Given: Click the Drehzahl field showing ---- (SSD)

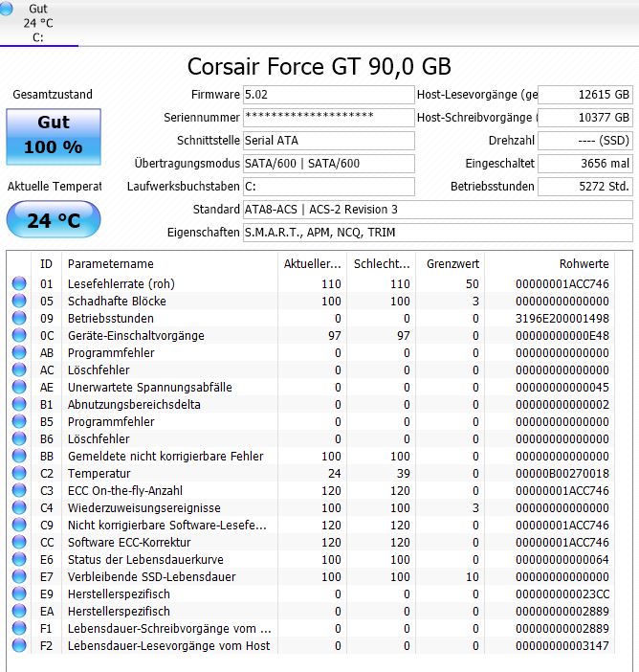Looking at the screenshot, I should tap(585, 141).
